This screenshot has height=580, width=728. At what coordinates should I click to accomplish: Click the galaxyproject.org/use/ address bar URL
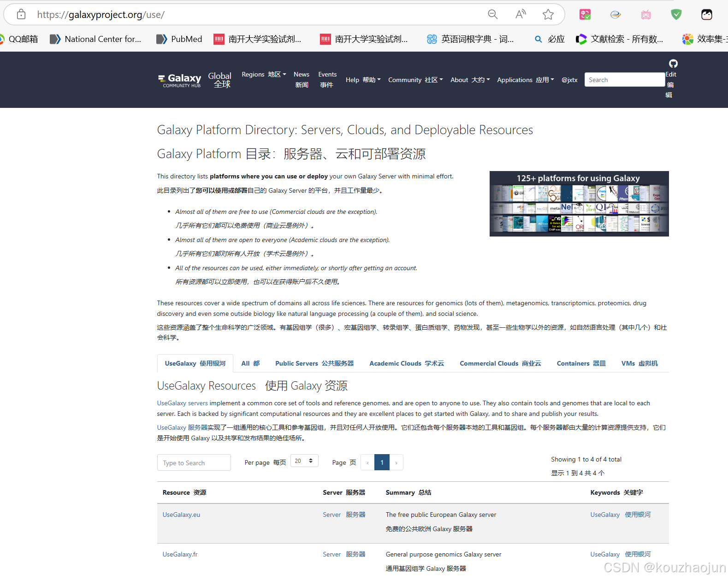point(101,15)
